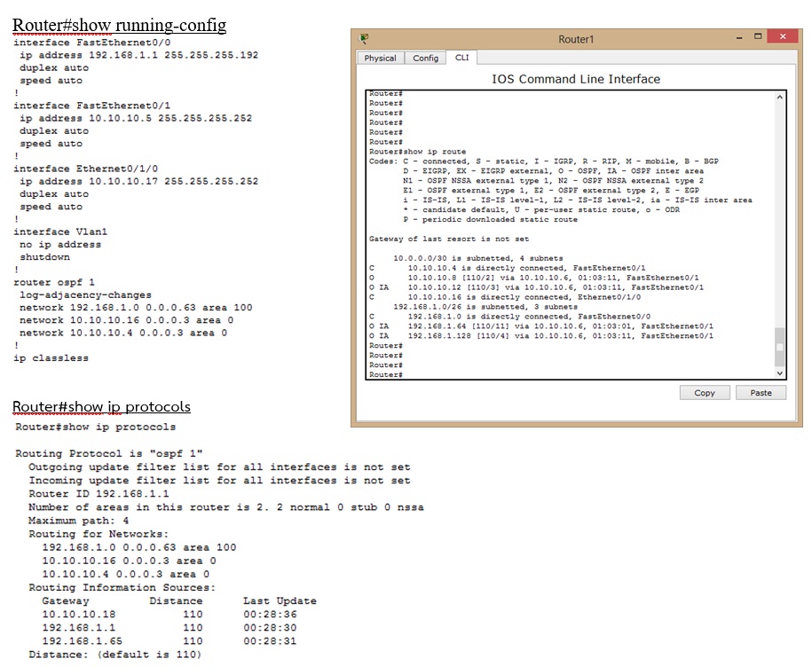Click the 'IOS Command Line Interface' heading

point(576,79)
